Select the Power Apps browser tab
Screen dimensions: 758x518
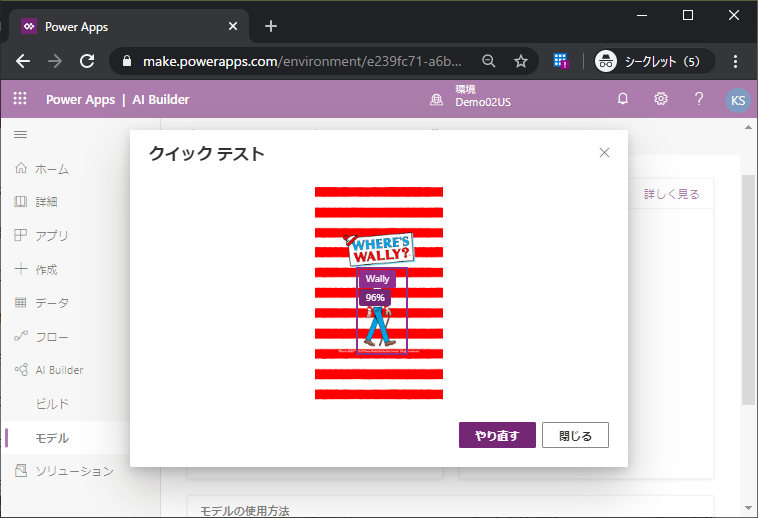point(130,26)
